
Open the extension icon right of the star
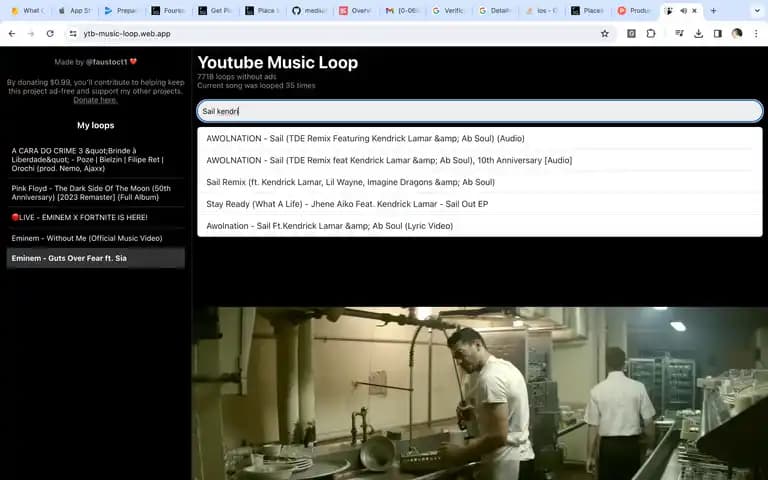(631, 33)
